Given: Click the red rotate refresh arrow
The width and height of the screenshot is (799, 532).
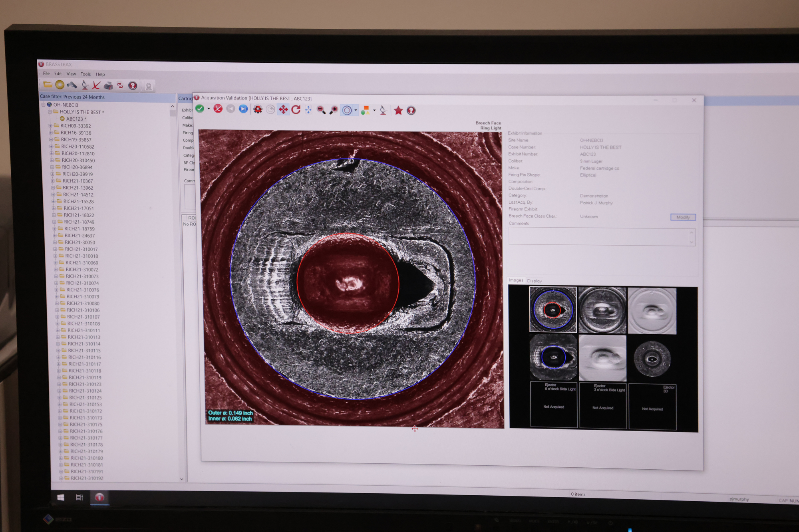Looking at the screenshot, I should coord(296,110).
